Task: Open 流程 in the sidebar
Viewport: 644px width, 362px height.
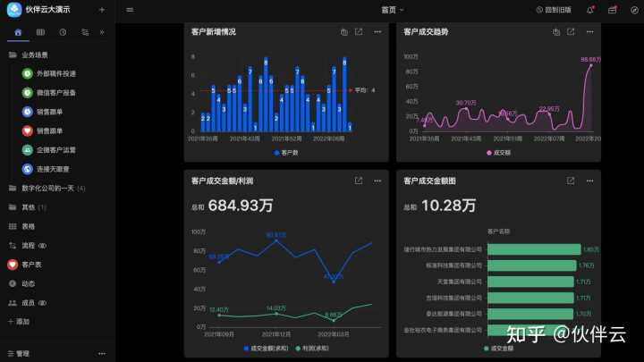Action: (28, 246)
